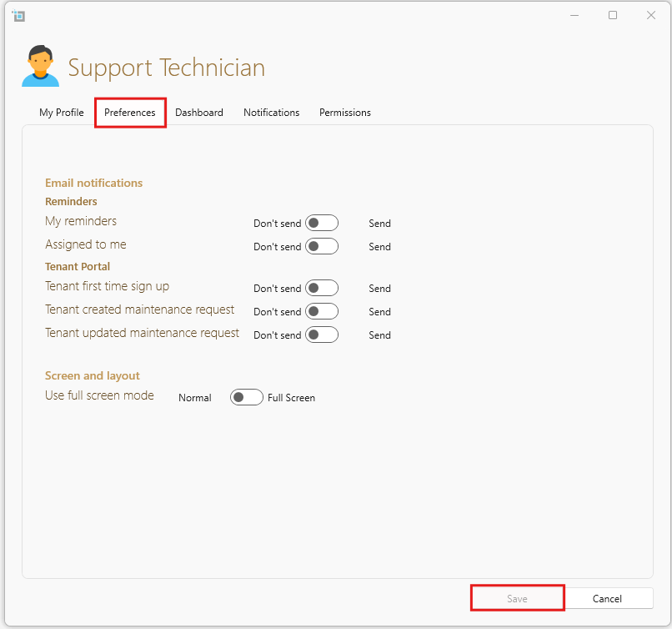Screen dimensions: 672x629
Task: Close the Support Technician window
Action: tap(651, 16)
